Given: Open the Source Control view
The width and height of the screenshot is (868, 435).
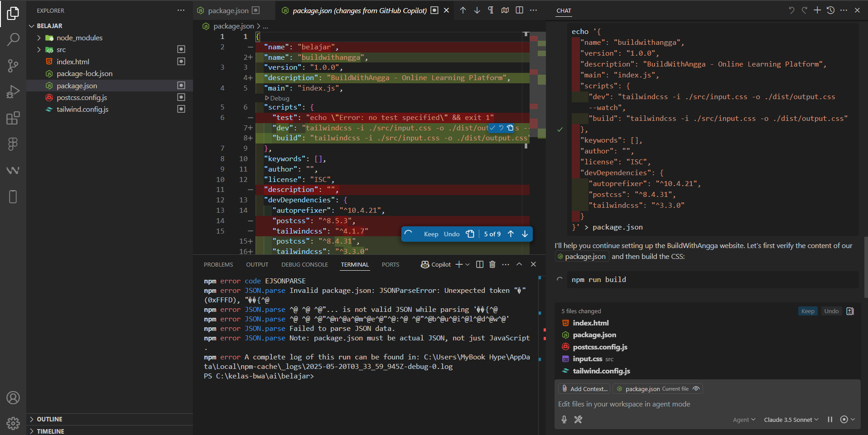Looking at the screenshot, I should (13, 66).
